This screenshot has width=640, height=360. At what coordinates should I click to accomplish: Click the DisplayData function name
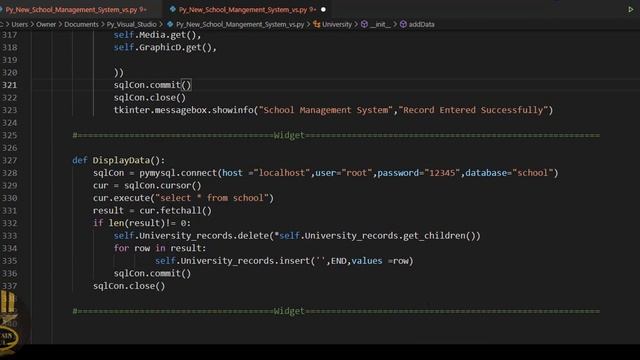121,160
